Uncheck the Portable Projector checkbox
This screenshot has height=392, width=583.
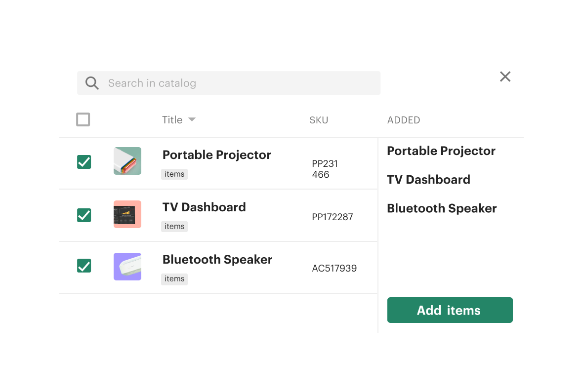coord(84,161)
